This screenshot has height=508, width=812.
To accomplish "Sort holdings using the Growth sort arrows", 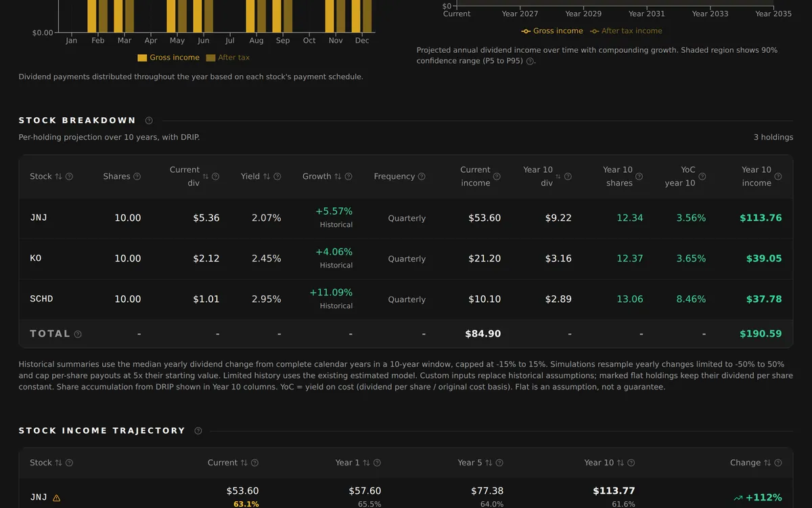I will (x=338, y=177).
